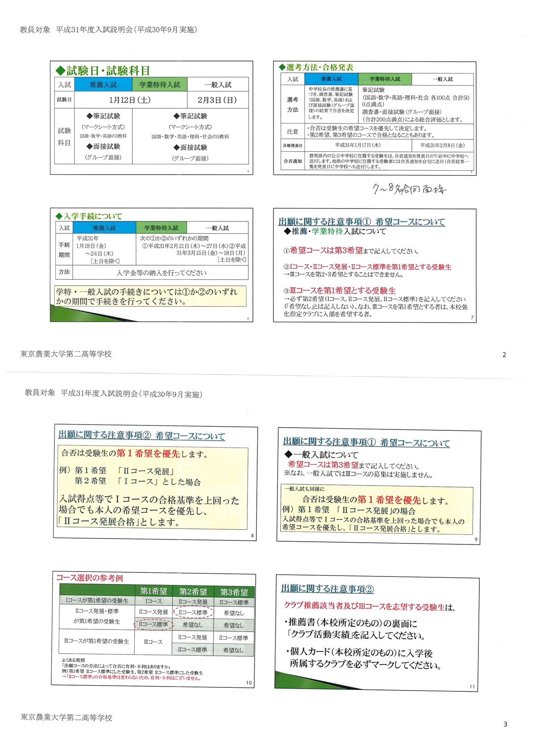Click the FAQ label よくある質問
This screenshot has height=756, width=535.
[x=74, y=660]
